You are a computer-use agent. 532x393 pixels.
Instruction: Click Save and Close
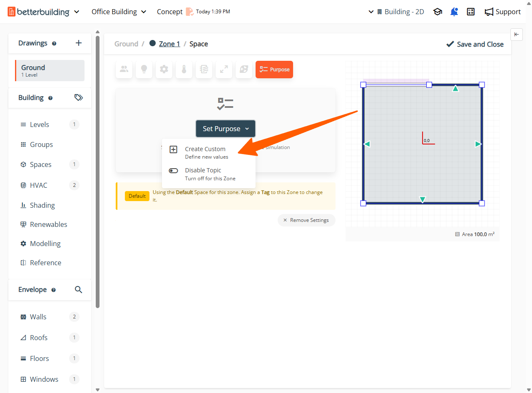pos(475,44)
